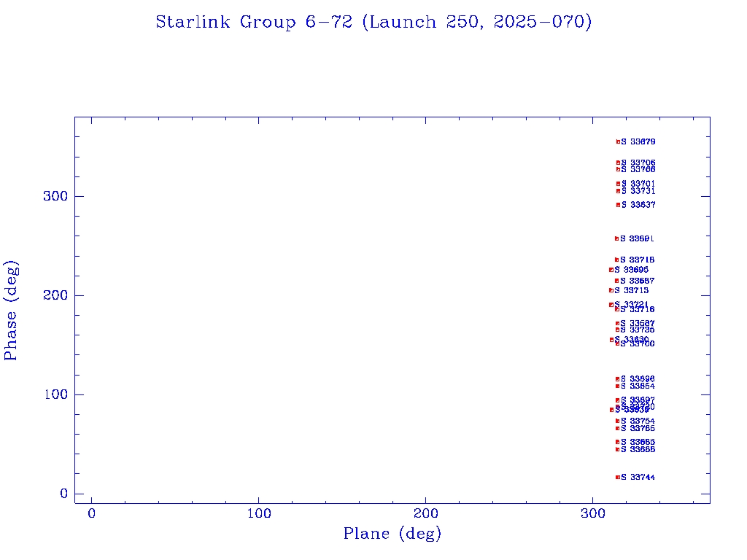This screenshot has width=747, height=560.
Task: Select the data point marker for S 33695
Action: click(x=611, y=270)
